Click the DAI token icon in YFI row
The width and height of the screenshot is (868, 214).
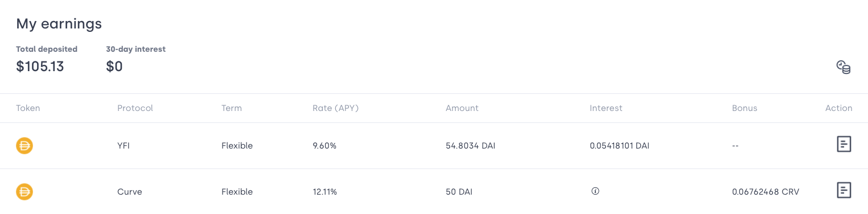point(24,146)
